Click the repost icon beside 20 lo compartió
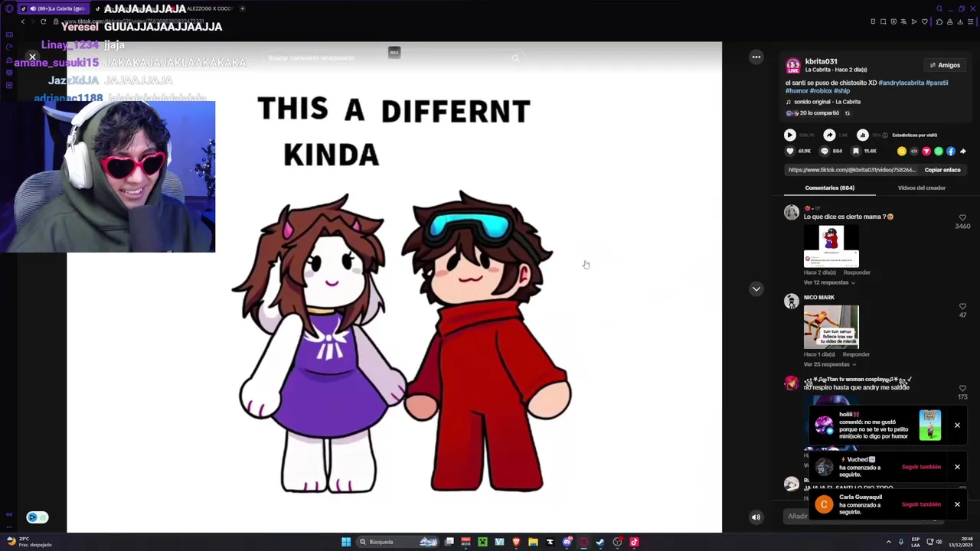The height and width of the screenshot is (551, 980). click(847, 113)
